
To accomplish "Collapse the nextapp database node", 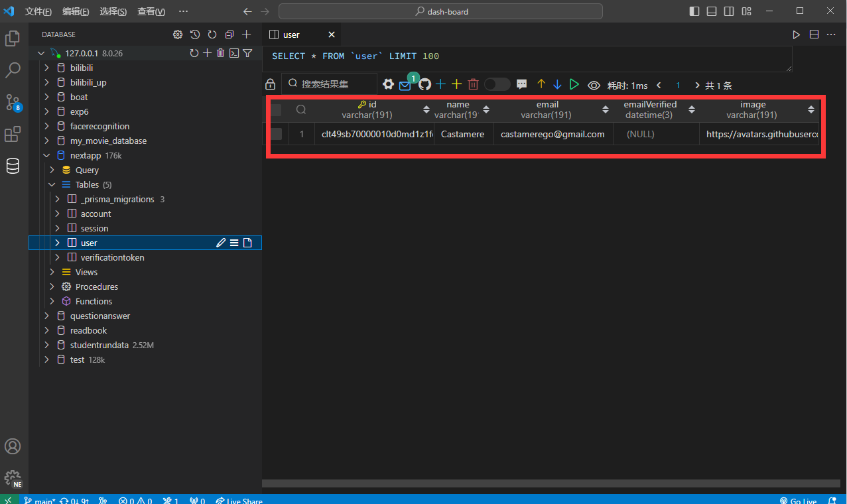I will (x=46, y=155).
